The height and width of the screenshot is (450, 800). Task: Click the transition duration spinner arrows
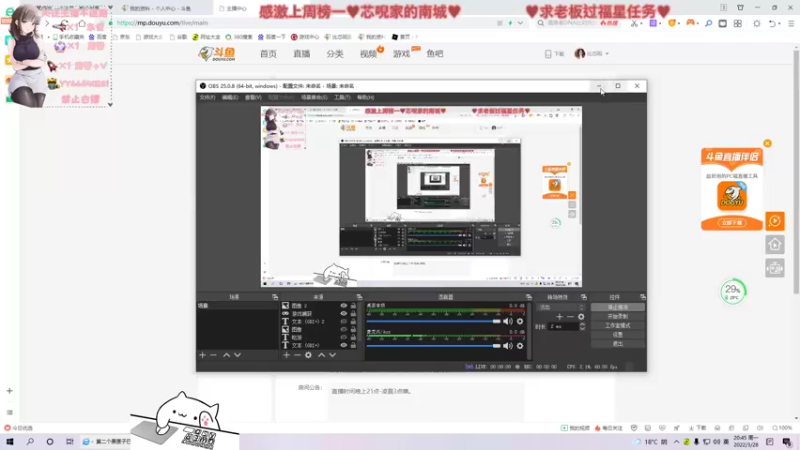point(582,327)
